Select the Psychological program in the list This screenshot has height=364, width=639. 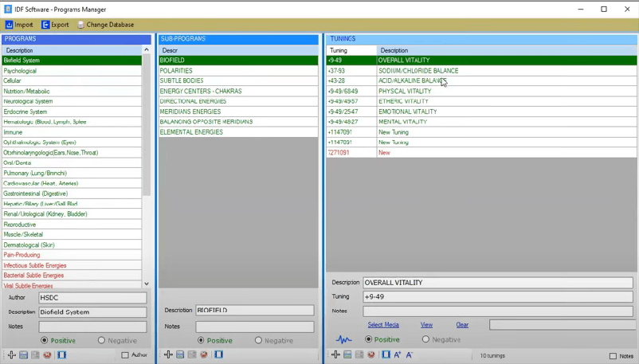click(x=21, y=71)
